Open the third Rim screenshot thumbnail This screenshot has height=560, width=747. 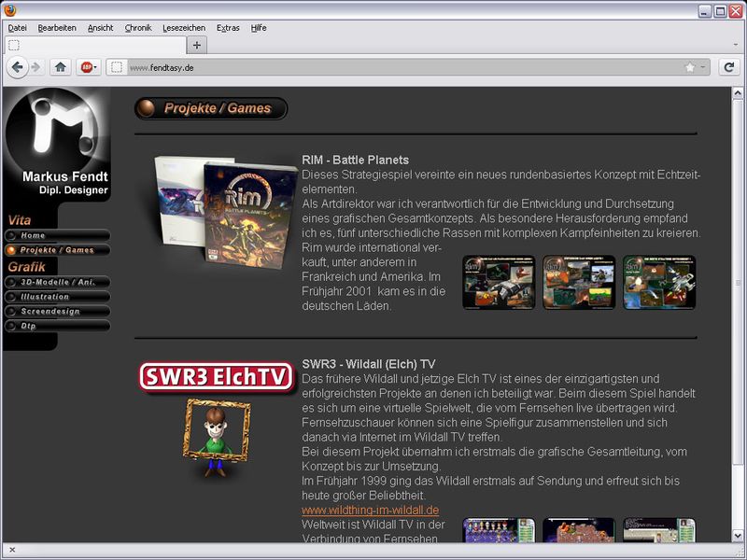click(x=659, y=283)
